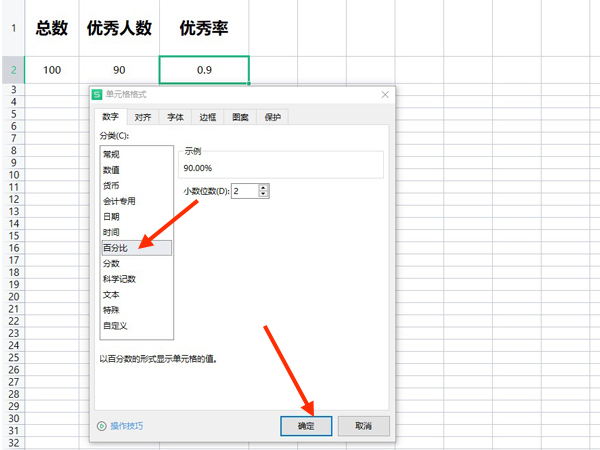This screenshot has width=600, height=450.
Task: Click the 小数位数 input field
Action: (244, 191)
